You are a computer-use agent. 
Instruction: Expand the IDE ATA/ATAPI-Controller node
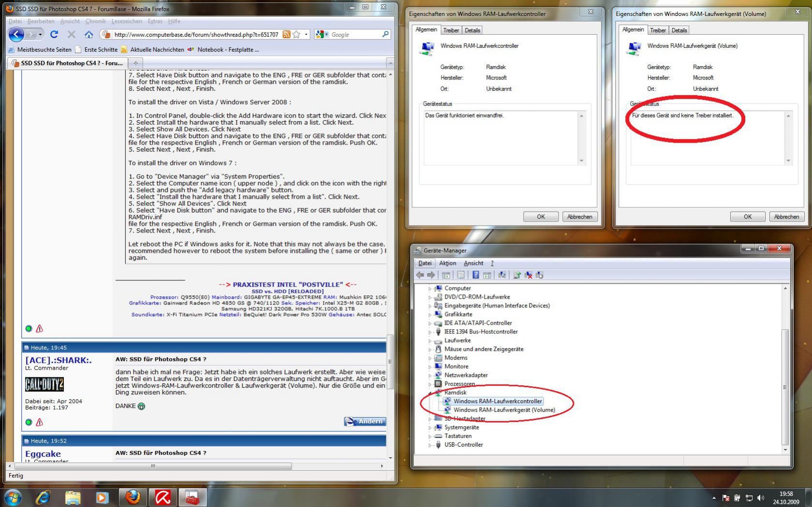(429, 323)
